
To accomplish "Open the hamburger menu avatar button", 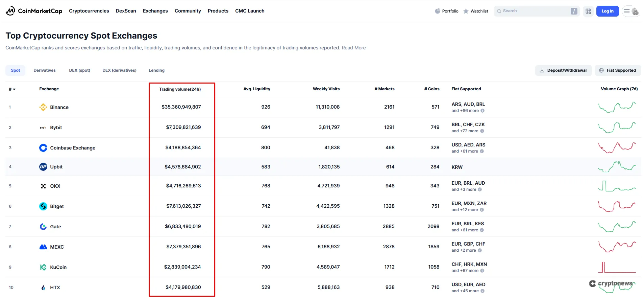I will tap(631, 11).
